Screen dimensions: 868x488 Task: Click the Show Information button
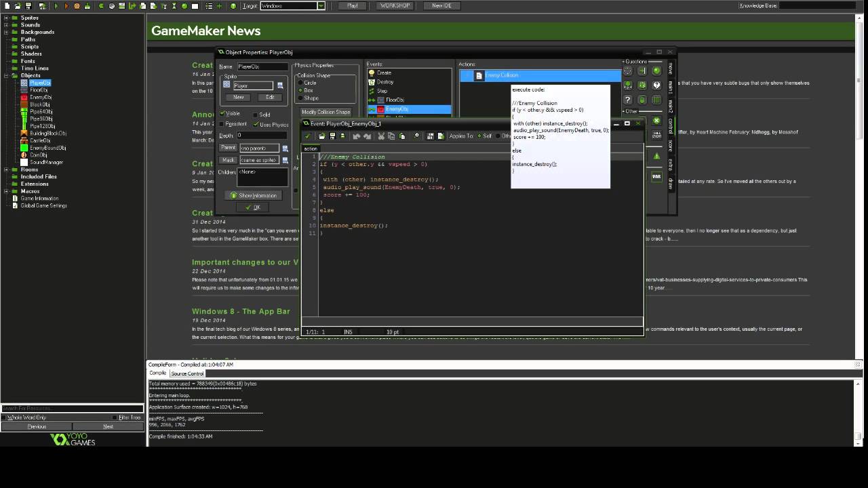254,195
